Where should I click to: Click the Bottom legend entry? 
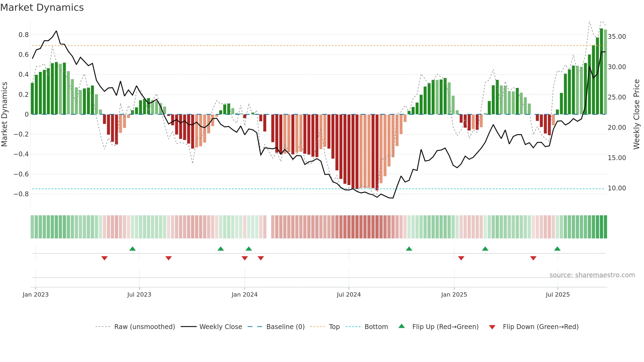click(367, 327)
